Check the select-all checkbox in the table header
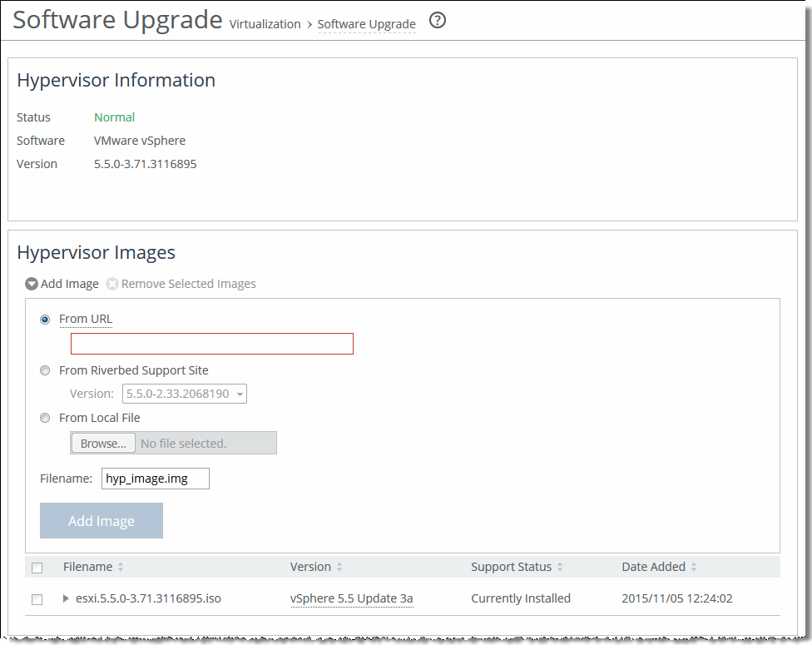The height and width of the screenshot is (645, 812). [x=37, y=567]
